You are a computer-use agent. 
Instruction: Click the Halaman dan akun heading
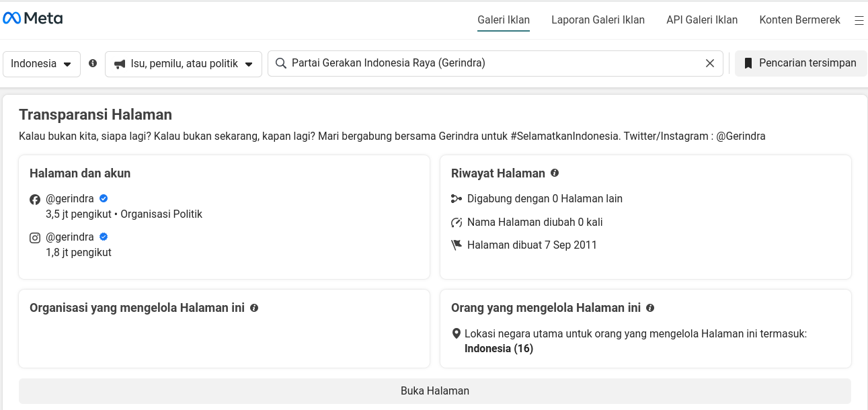(80, 173)
